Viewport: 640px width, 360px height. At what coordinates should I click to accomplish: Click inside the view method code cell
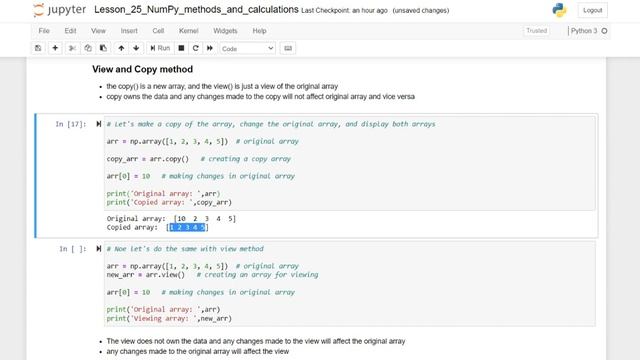(x=349, y=284)
